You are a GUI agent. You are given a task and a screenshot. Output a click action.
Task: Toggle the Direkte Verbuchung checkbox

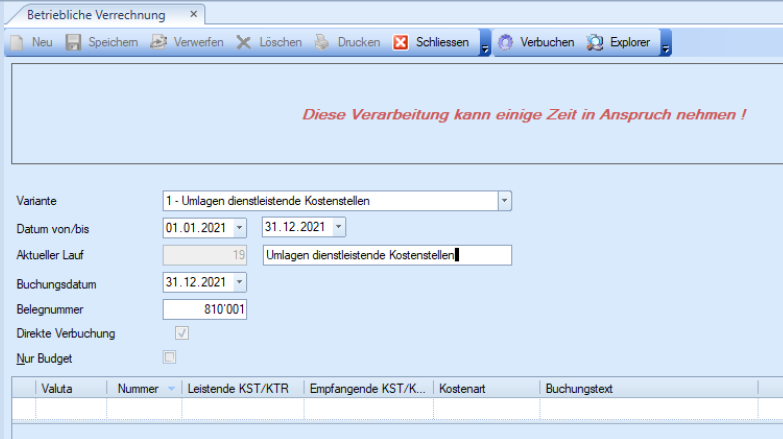(182, 333)
